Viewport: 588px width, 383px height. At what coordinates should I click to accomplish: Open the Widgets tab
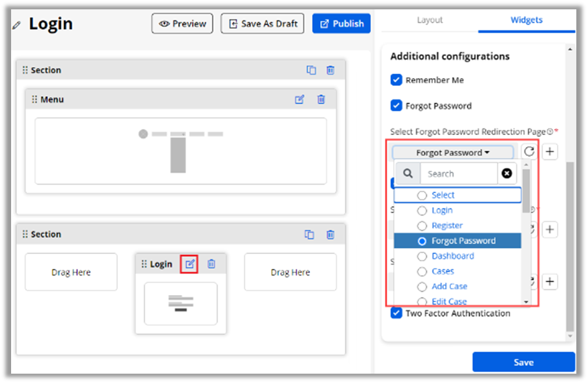pos(526,20)
